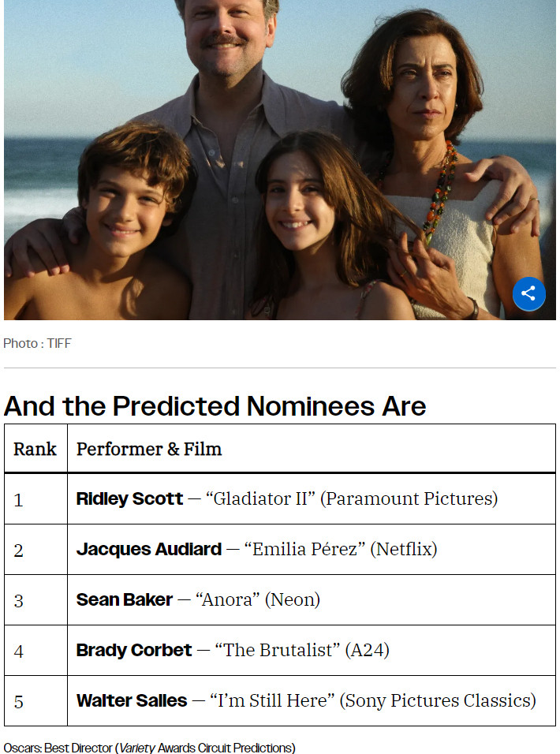
Task: Click the Oscars: Best Director table caption
Action: 150,748
